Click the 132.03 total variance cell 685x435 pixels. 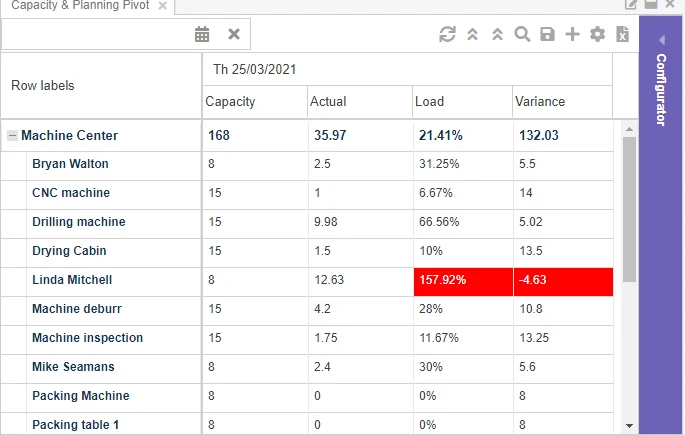pyautogui.click(x=564, y=136)
